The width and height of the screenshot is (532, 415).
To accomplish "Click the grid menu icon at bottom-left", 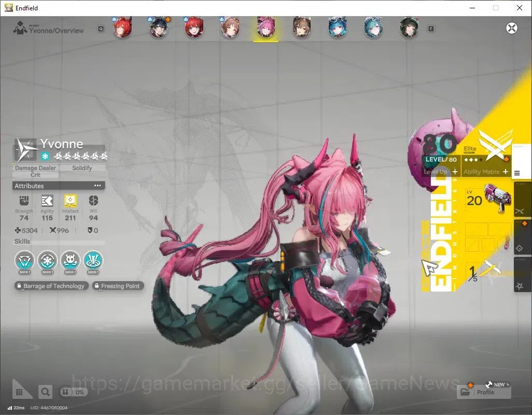I will click(20, 392).
